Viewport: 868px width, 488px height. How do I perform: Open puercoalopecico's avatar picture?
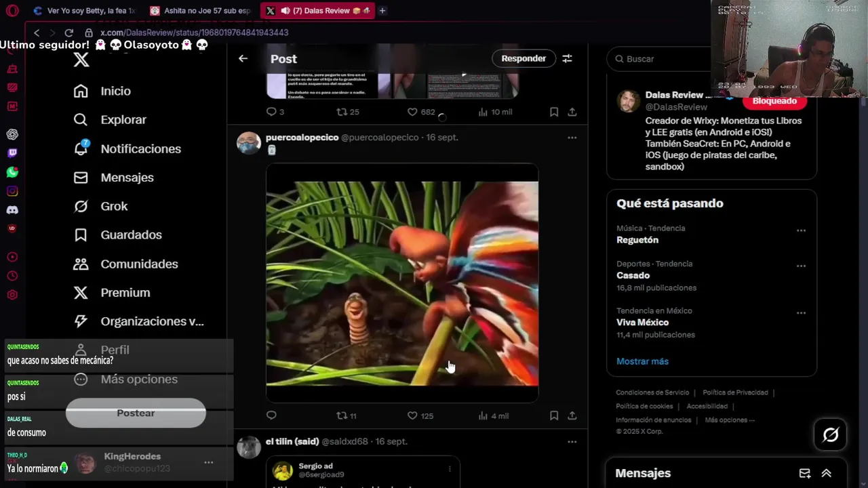pyautogui.click(x=249, y=143)
